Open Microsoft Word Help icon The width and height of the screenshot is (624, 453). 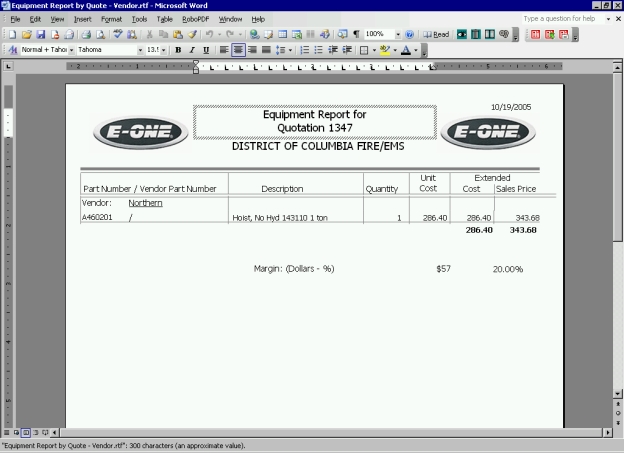(x=409, y=35)
